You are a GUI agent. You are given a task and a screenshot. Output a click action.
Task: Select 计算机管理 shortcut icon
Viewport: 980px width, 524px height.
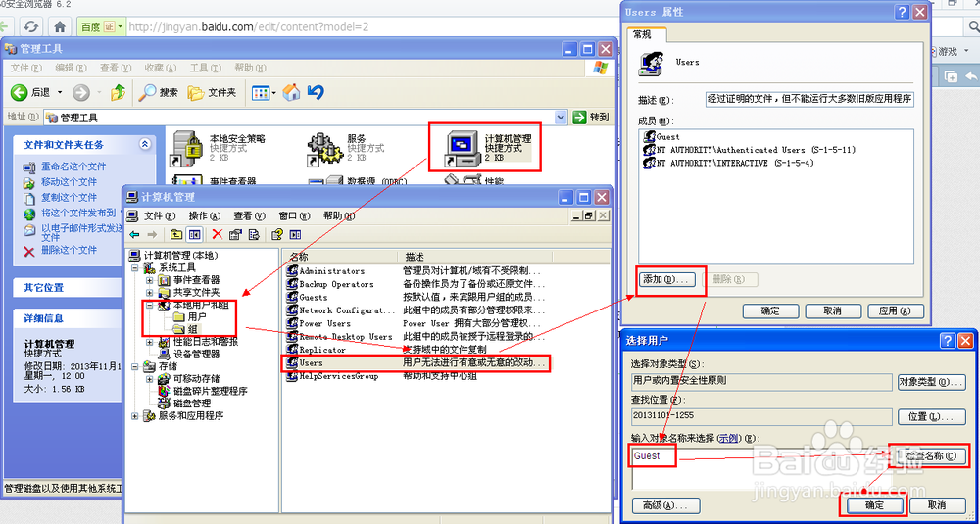[463, 149]
